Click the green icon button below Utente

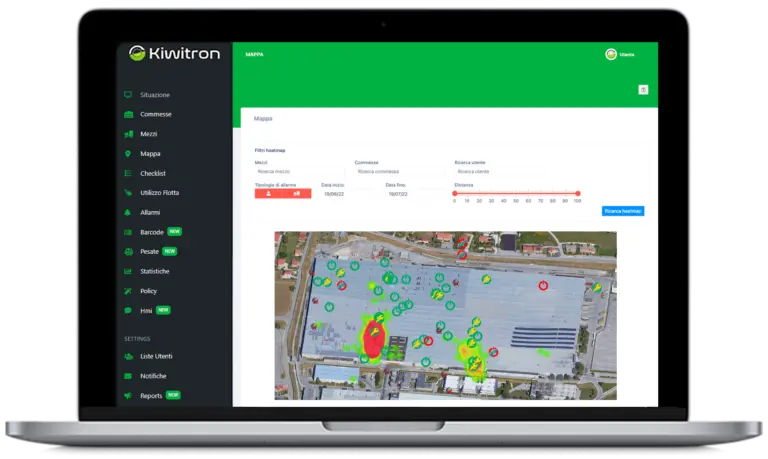click(x=642, y=90)
